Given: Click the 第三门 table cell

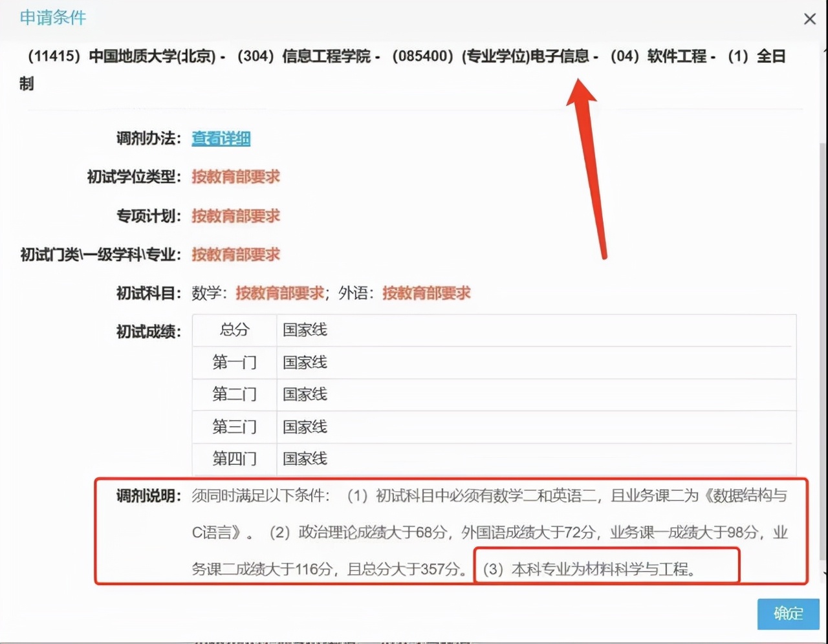Looking at the screenshot, I should pos(305,427).
